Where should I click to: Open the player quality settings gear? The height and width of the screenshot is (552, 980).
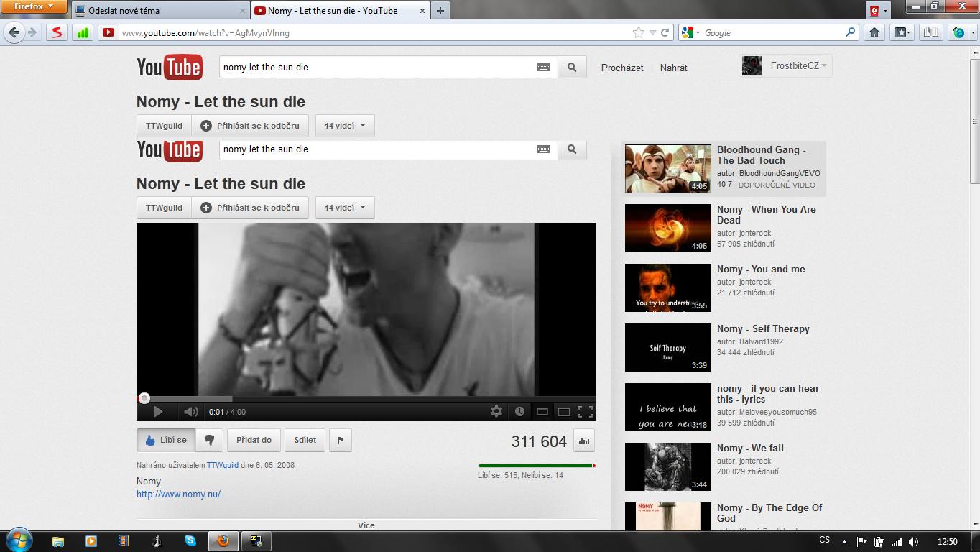[x=496, y=411]
